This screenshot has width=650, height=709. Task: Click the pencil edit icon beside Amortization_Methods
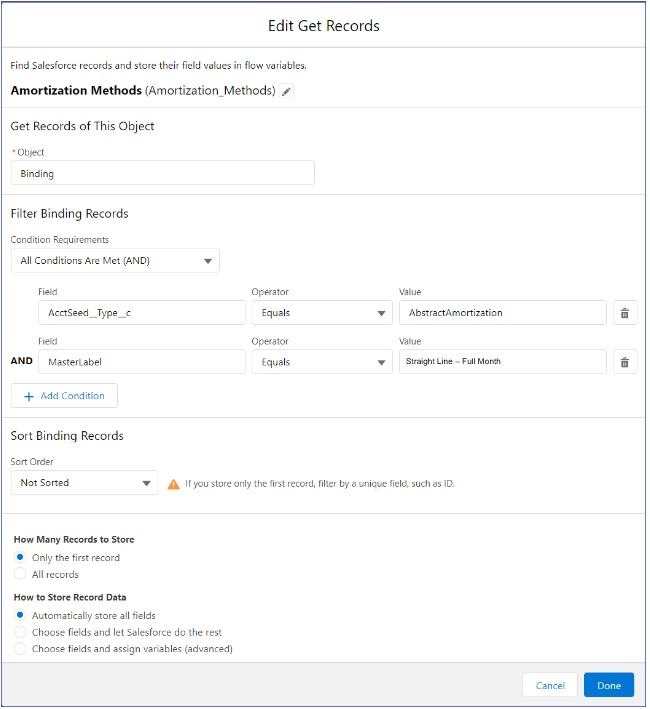click(x=287, y=91)
